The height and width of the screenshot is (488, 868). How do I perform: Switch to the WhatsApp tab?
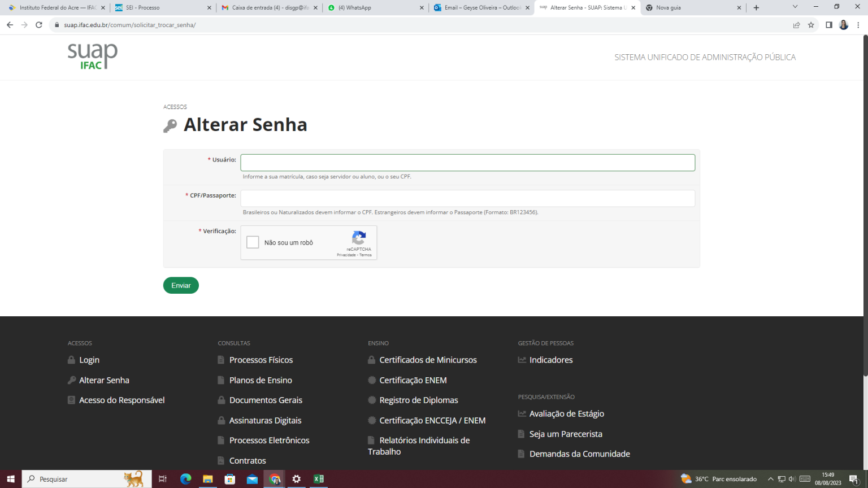373,8
